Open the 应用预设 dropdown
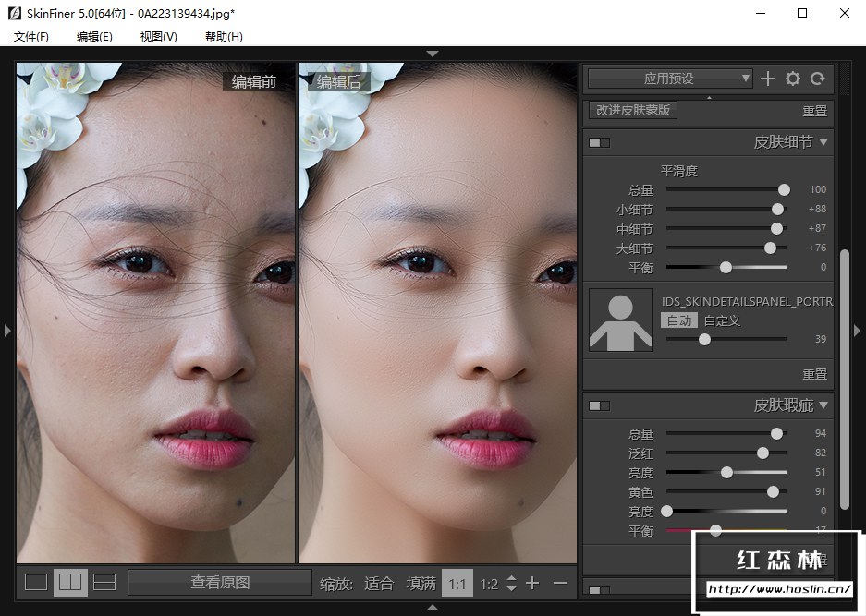Viewport: 866px width, 616px height. [670, 79]
